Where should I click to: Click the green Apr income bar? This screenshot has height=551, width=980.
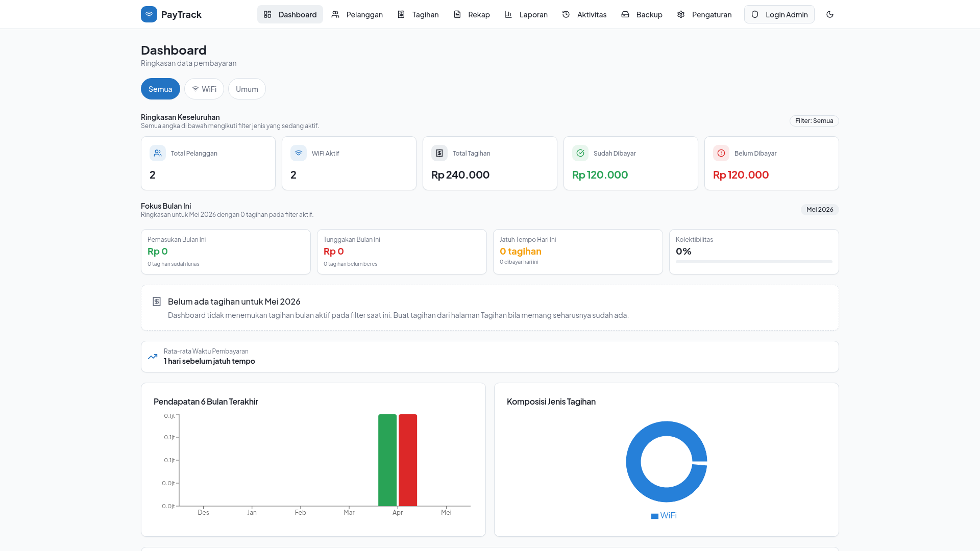(387, 460)
